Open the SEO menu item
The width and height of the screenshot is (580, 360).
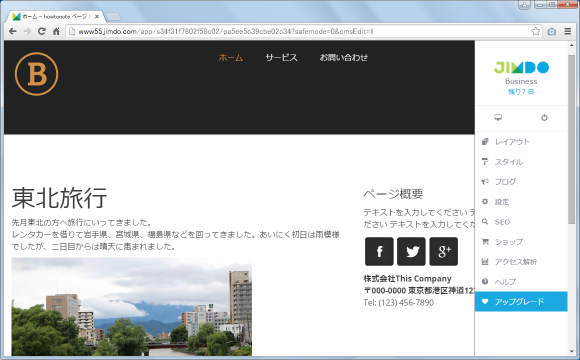(x=521, y=222)
